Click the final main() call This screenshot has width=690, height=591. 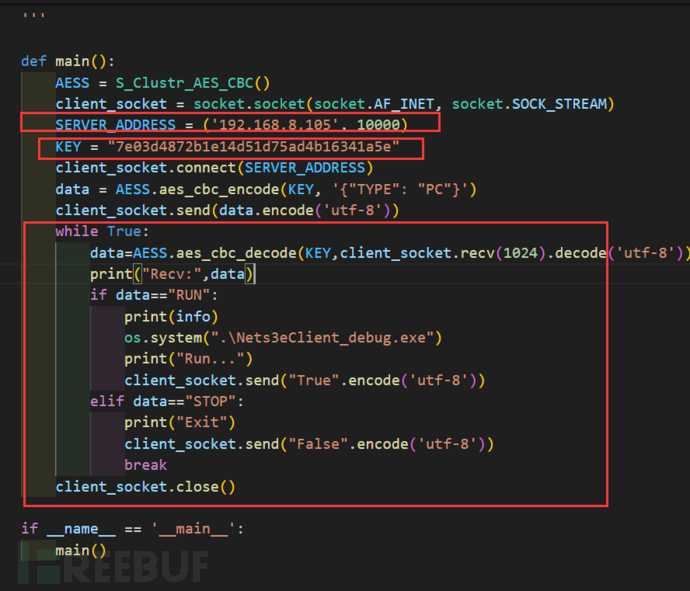[x=81, y=551]
